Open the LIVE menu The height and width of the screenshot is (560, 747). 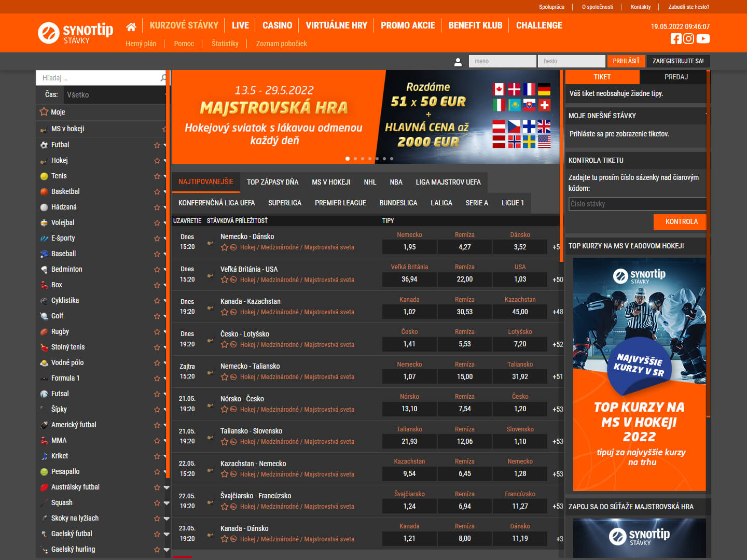(240, 25)
